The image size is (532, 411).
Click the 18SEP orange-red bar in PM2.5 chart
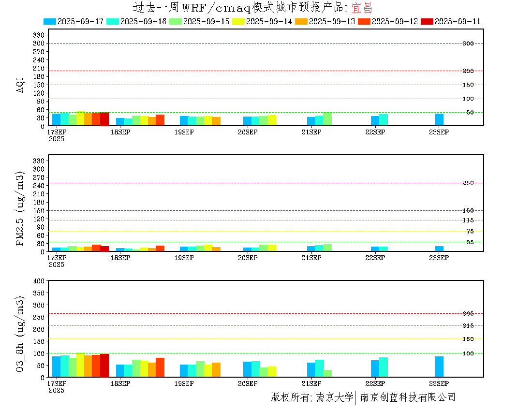[160, 249]
